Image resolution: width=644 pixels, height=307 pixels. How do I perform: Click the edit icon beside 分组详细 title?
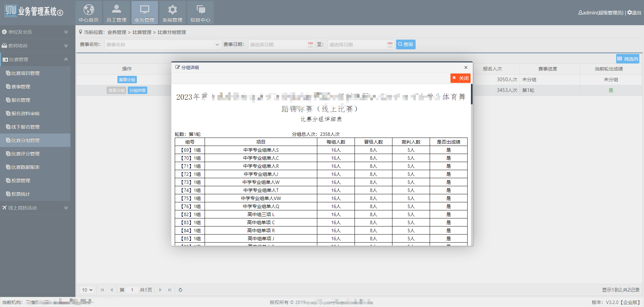click(177, 67)
